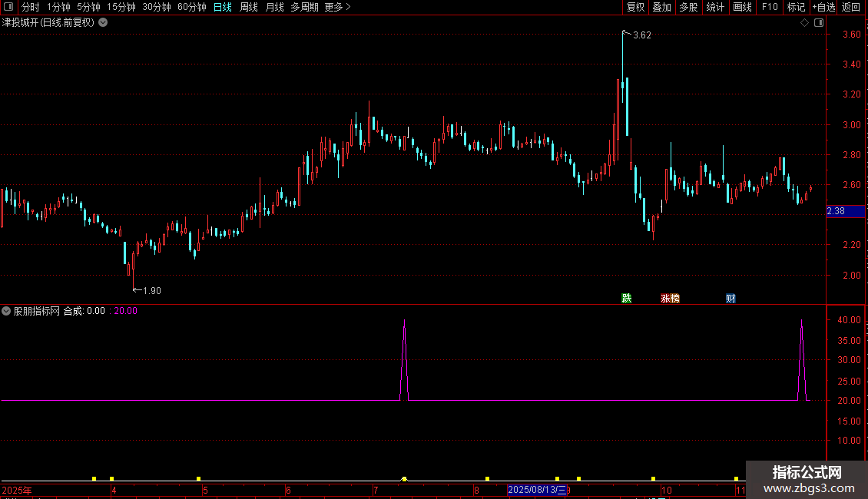Click the 2025/08/13/三 date label
Screen dimensions: 868x499
[x=537, y=490]
